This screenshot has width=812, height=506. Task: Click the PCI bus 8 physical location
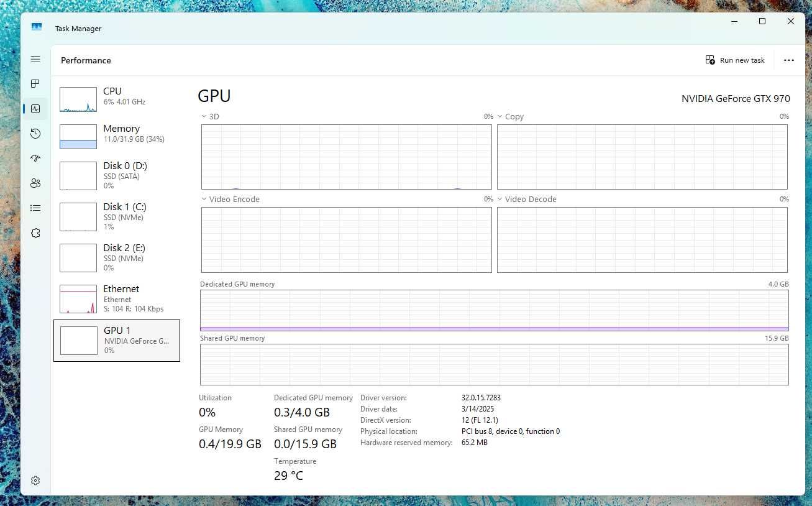511,431
